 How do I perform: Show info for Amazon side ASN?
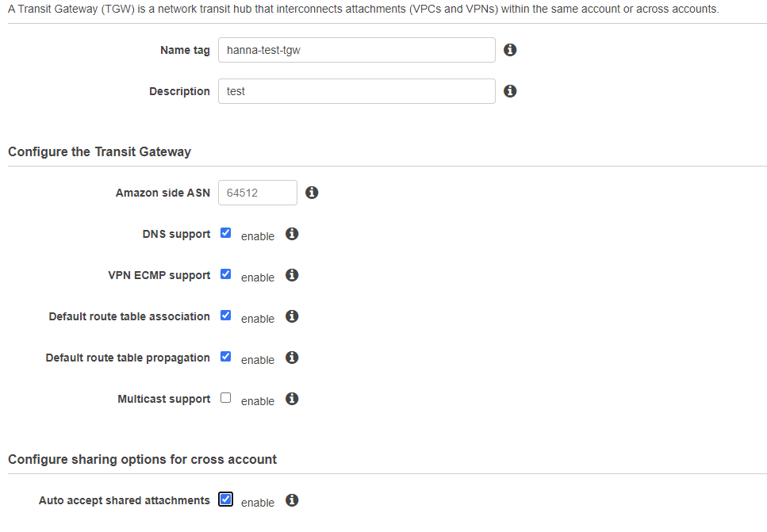312,193
